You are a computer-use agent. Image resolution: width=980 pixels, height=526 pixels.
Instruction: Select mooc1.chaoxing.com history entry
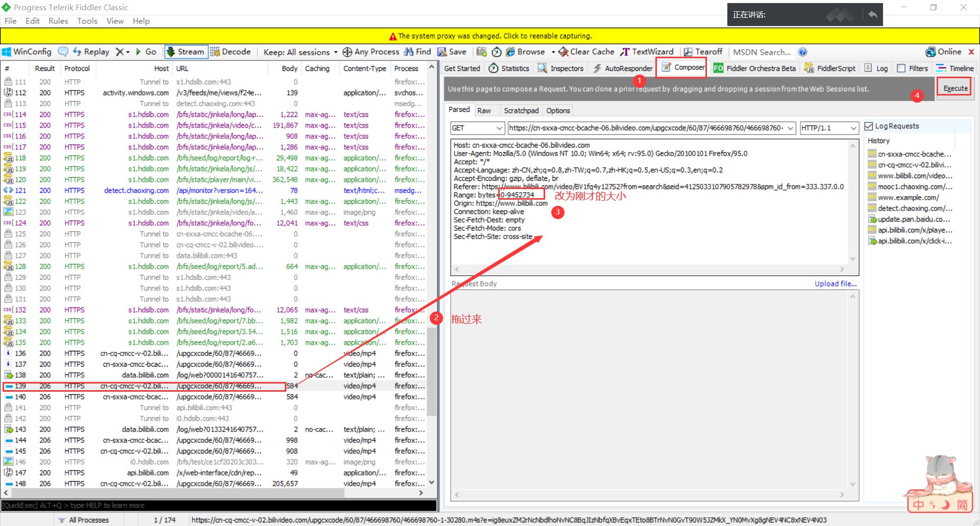point(910,186)
